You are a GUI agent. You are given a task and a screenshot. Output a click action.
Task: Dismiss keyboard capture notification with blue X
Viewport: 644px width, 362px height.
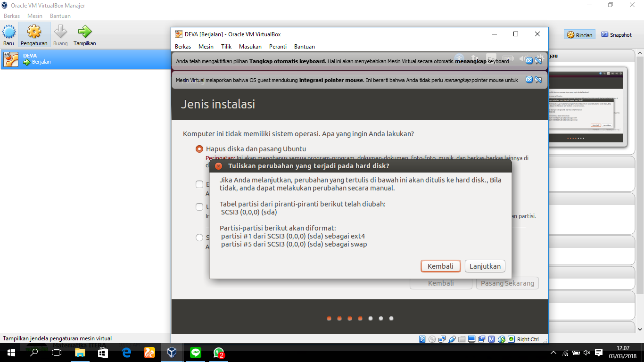pos(529,61)
